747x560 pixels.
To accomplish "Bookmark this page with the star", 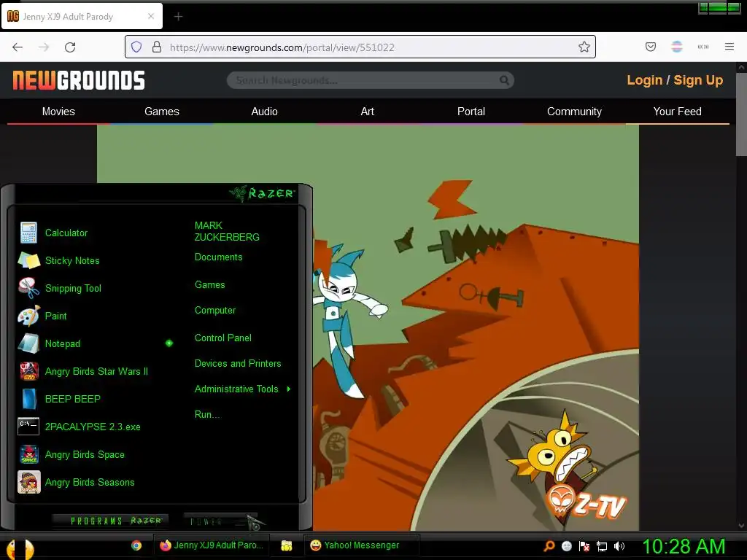I will coord(584,47).
